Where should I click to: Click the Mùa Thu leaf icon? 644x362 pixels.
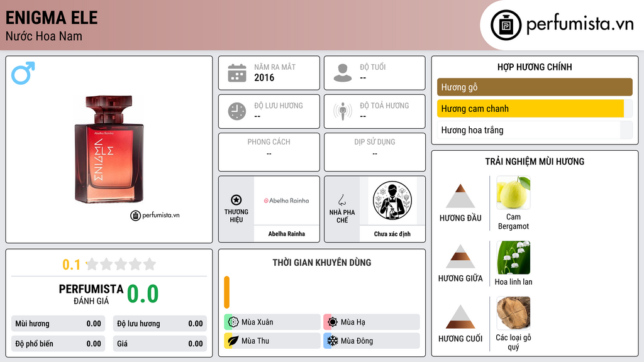pos(233,341)
